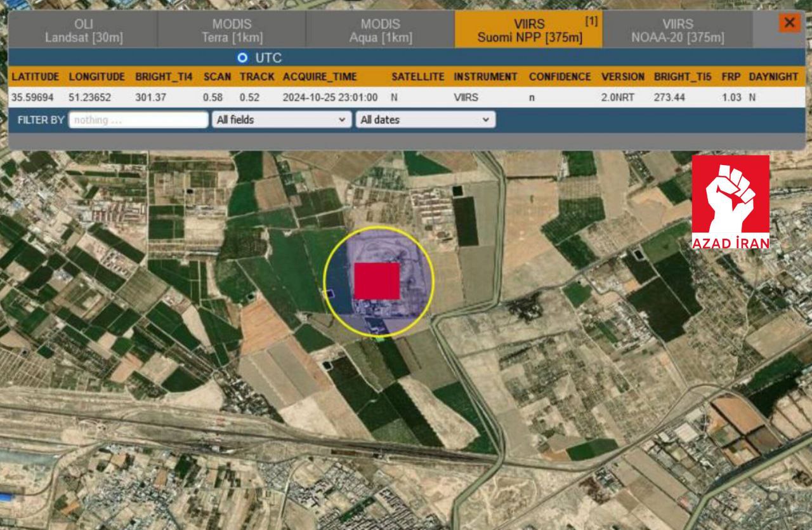Select FRP value 1.03
The image size is (812, 530).
[731, 98]
